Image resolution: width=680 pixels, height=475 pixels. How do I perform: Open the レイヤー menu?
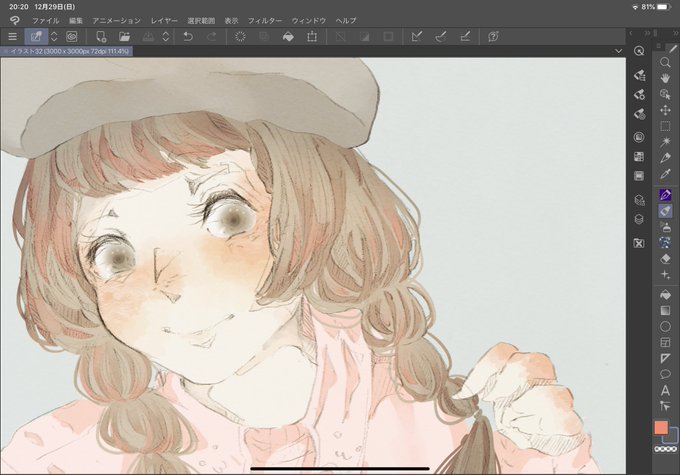[x=164, y=20]
